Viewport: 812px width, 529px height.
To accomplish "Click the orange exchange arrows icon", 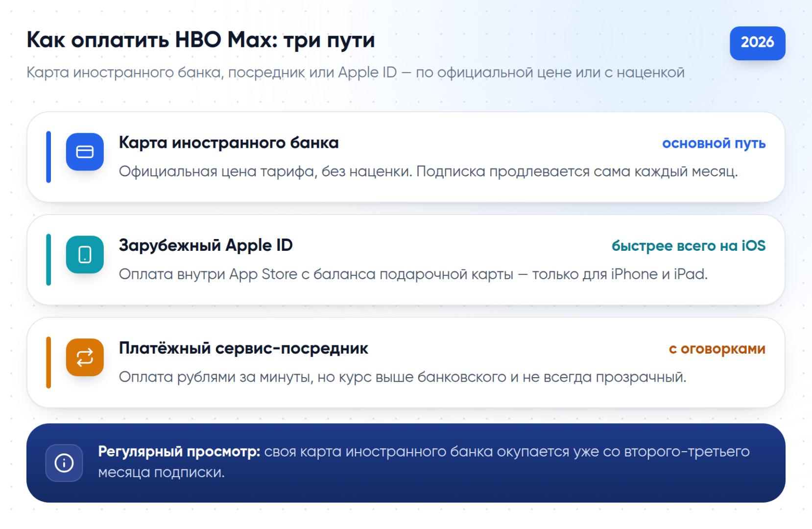I will coord(85,358).
